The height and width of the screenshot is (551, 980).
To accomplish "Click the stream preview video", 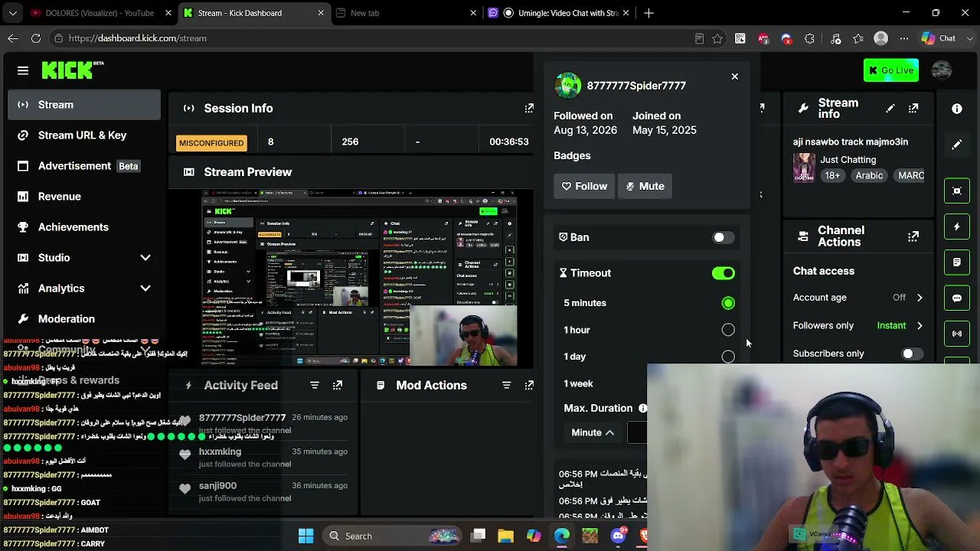I will 359,278.
